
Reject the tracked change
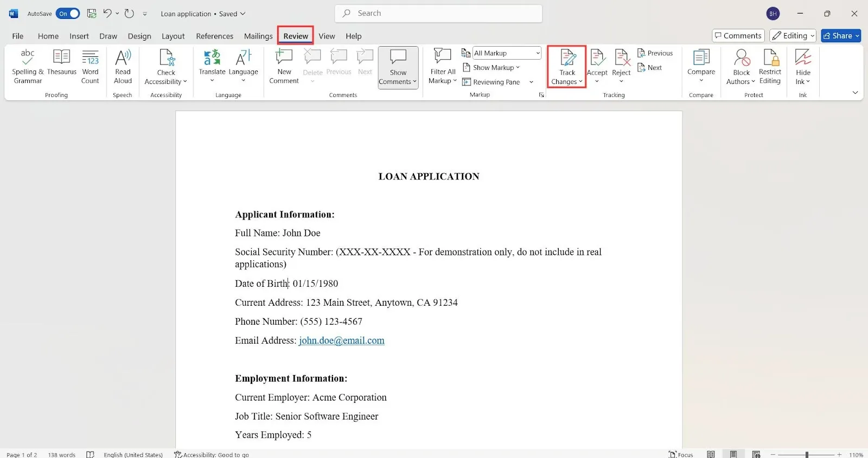click(x=621, y=67)
